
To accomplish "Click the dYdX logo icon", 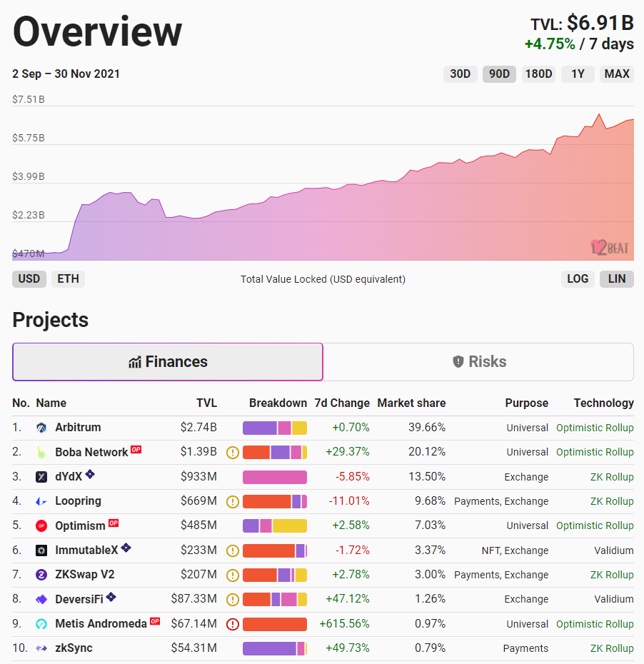I will pos(41,477).
